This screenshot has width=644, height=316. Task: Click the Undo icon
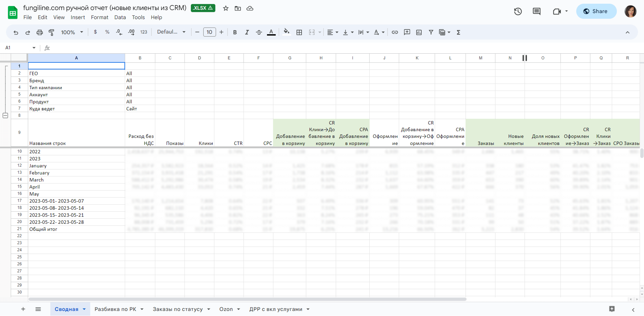16,32
